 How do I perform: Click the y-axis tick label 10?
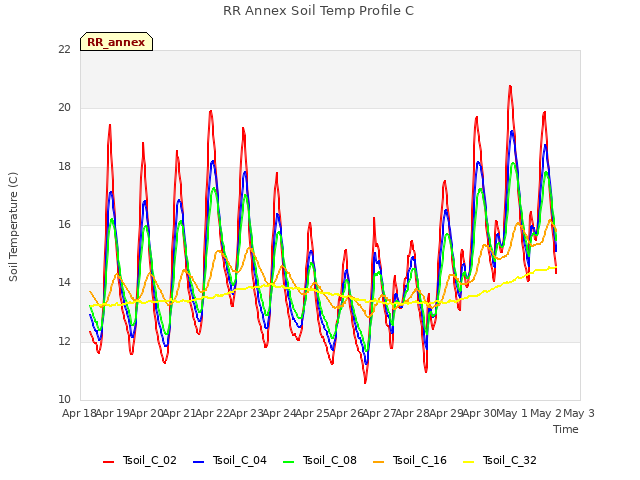click(x=65, y=399)
